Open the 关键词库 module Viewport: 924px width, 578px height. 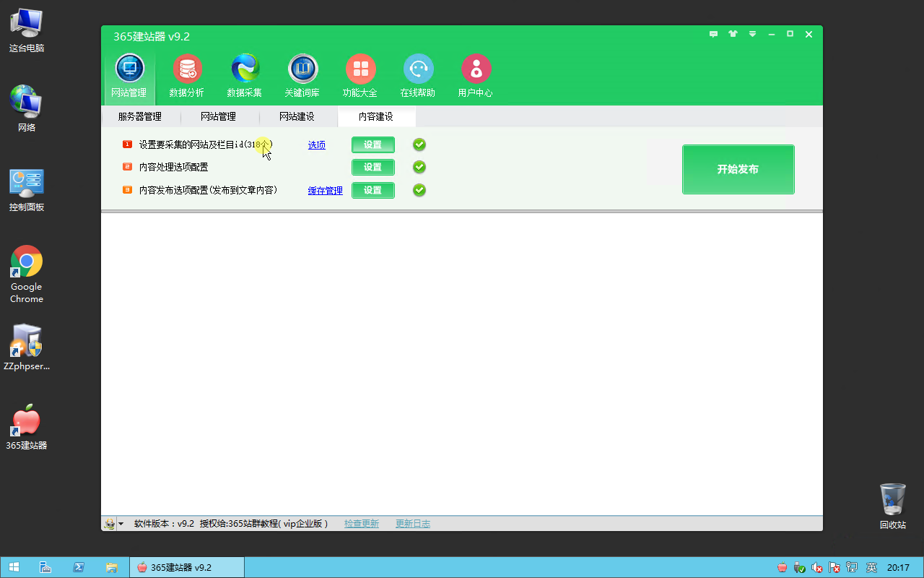click(x=302, y=76)
